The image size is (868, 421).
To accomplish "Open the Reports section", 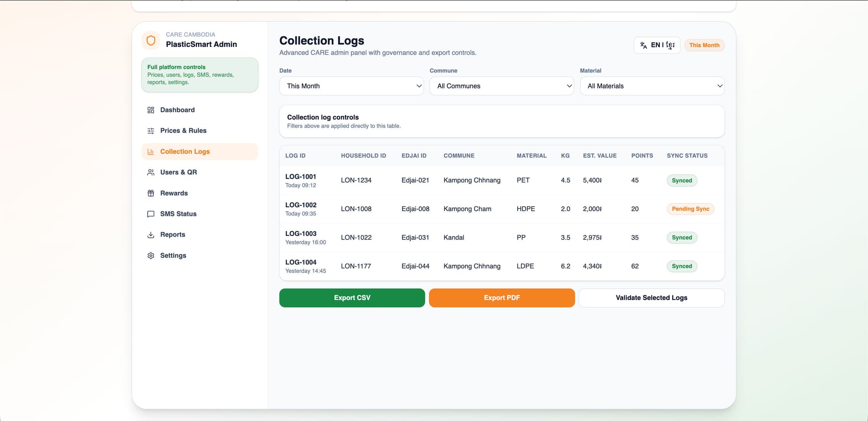I will tap(200, 235).
